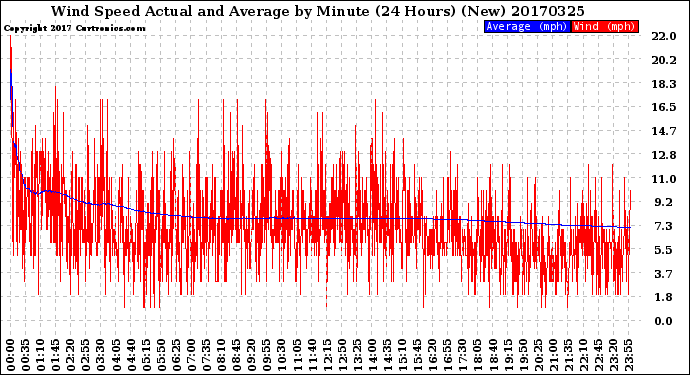Click the 05:15 time axis label
This screenshot has height=375, width=690.
pyautogui.click(x=146, y=355)
